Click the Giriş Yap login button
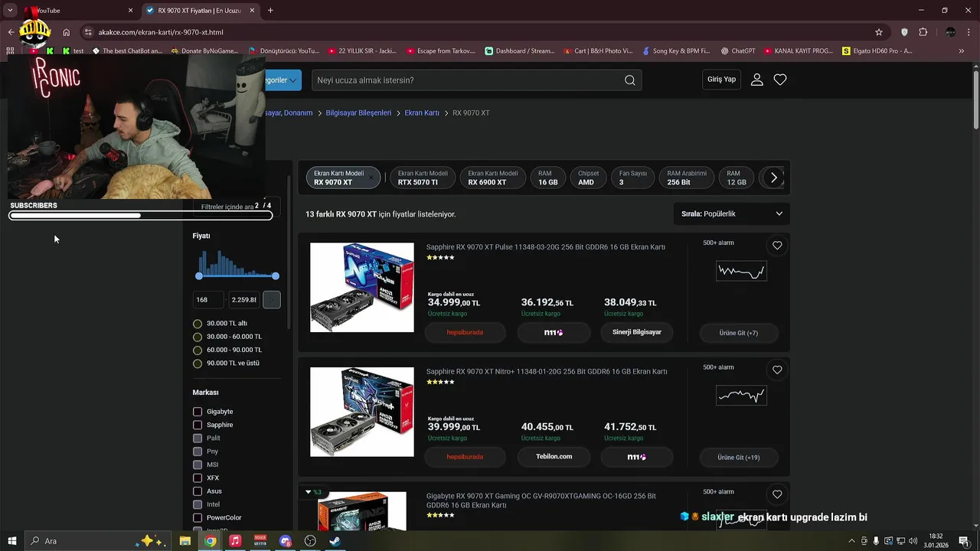 click(721, 80)
